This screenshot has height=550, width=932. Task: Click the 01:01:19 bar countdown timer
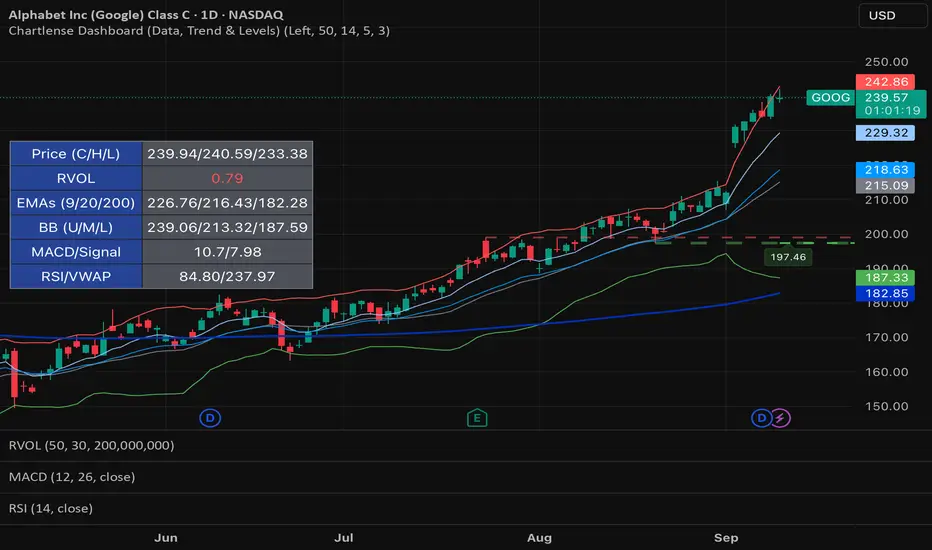892,111
